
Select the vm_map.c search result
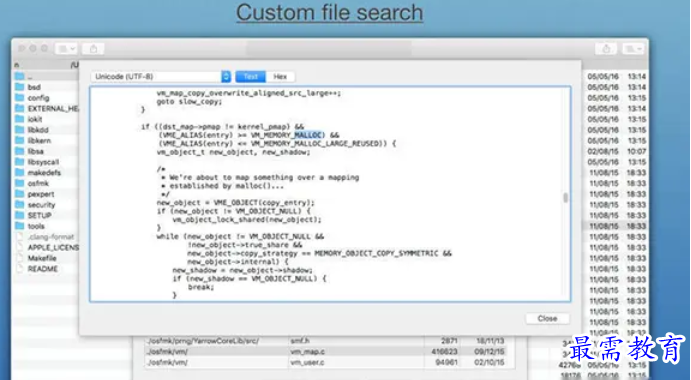click(307, 352)
